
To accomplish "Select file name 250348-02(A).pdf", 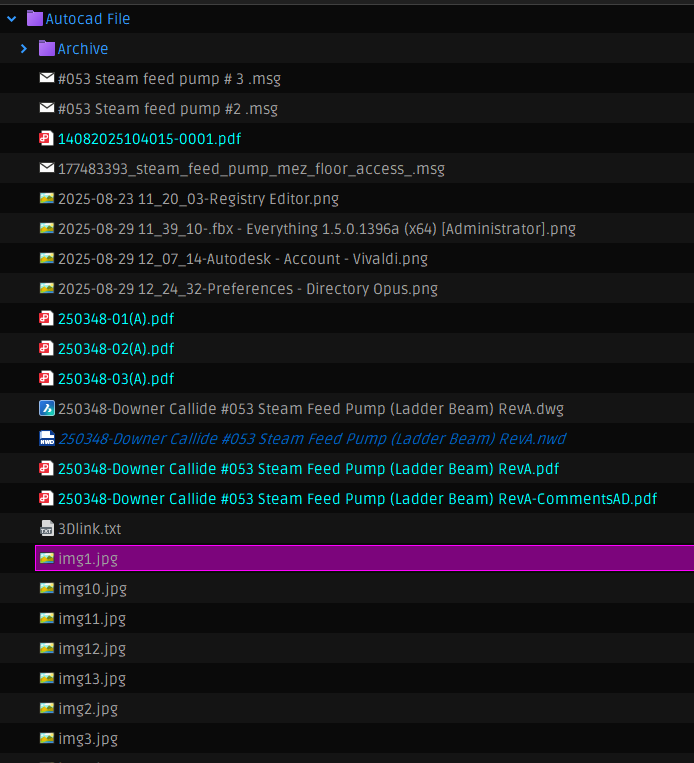I will pos(116,349).
